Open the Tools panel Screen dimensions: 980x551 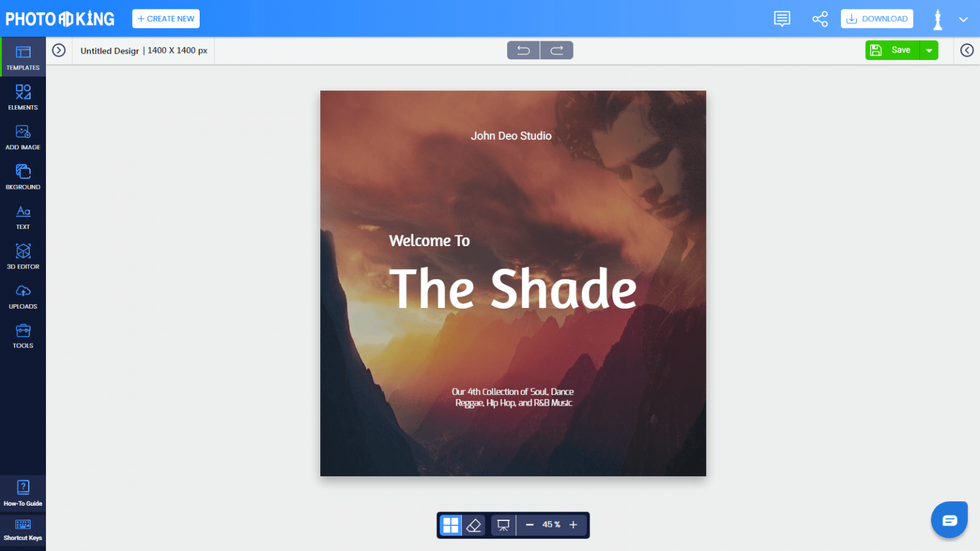23,335
